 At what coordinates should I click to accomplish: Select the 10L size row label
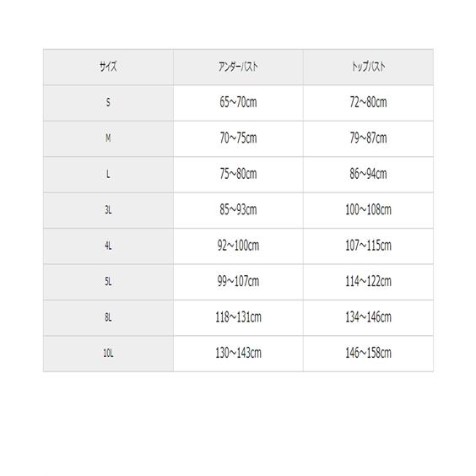(108, 354)
